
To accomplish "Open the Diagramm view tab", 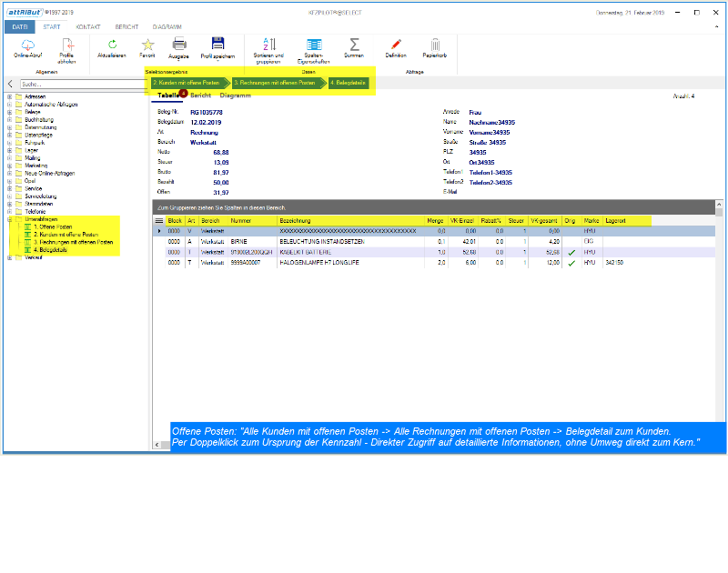I will coord(235,95).
